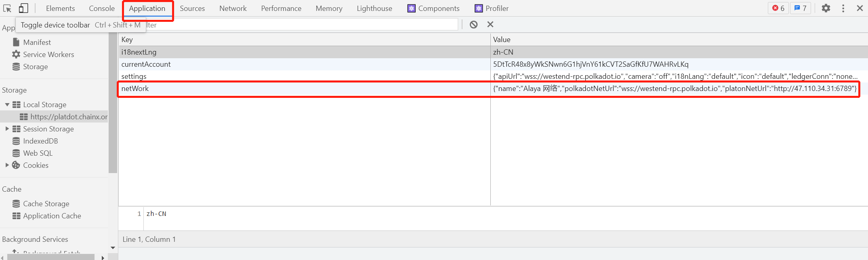Switch to the Network tab

click(x=233, y=8)
